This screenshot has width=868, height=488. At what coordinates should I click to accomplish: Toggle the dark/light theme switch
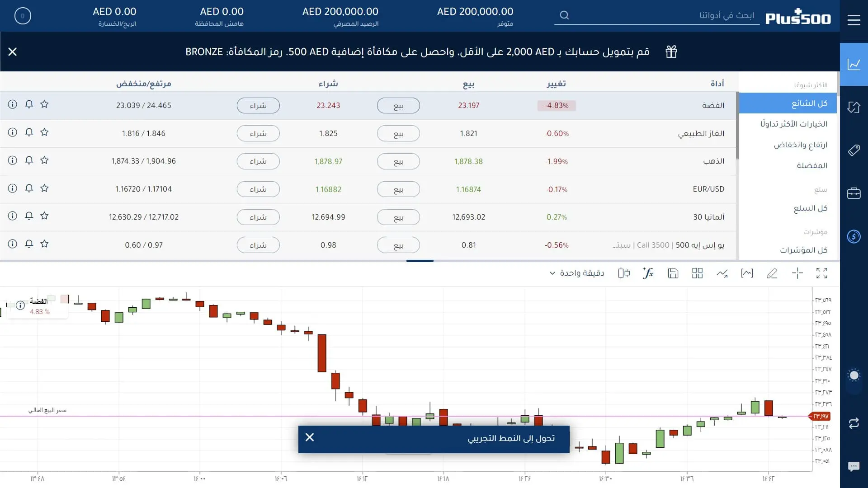[854, 375]
